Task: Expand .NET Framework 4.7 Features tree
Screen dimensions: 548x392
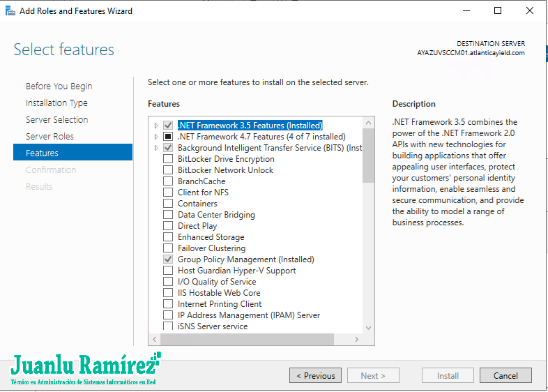Action: click(156, 137)
